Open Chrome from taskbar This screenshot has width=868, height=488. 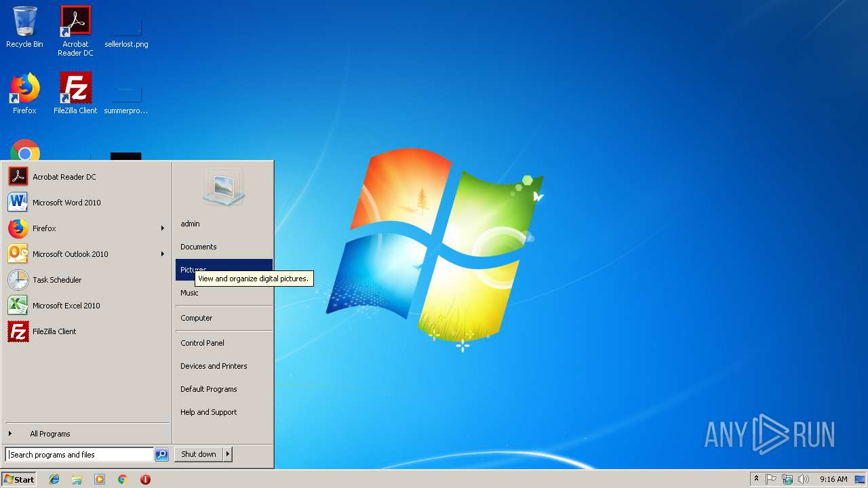click(x=122, y=479)
